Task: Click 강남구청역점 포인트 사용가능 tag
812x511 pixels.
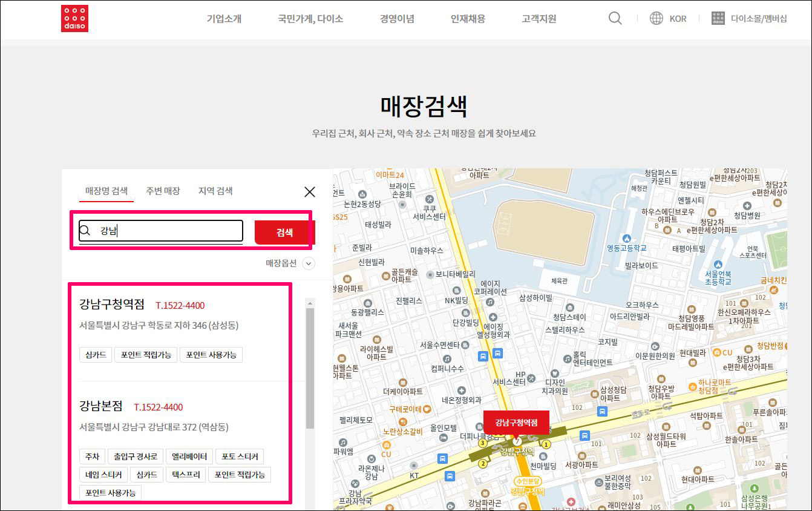Action: [x=211, y=355]
